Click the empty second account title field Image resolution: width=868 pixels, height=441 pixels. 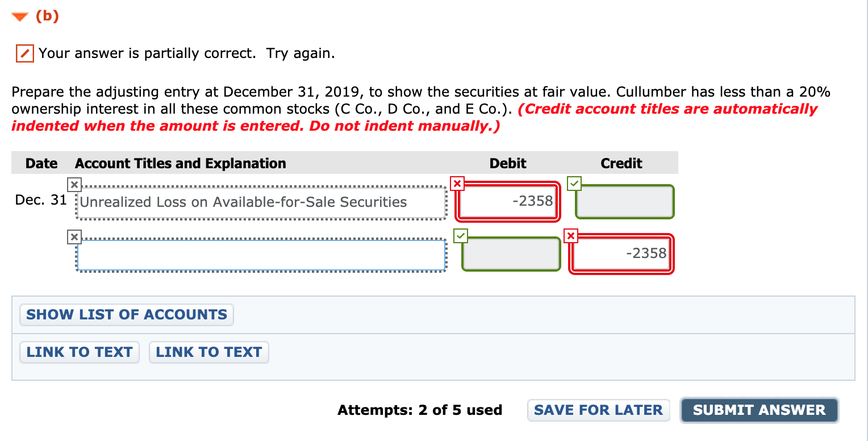point(261,255)
